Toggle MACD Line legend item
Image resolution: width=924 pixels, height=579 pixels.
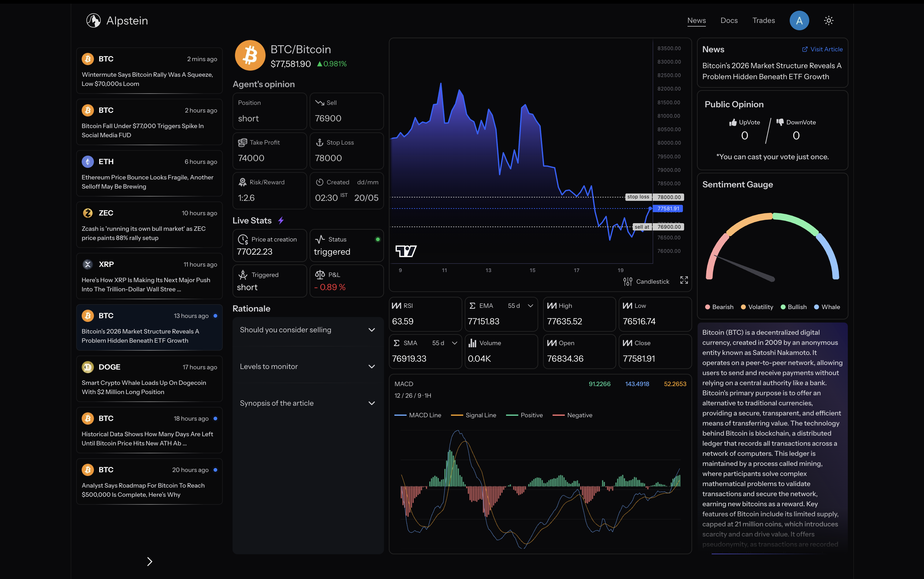tap(418, 415)
